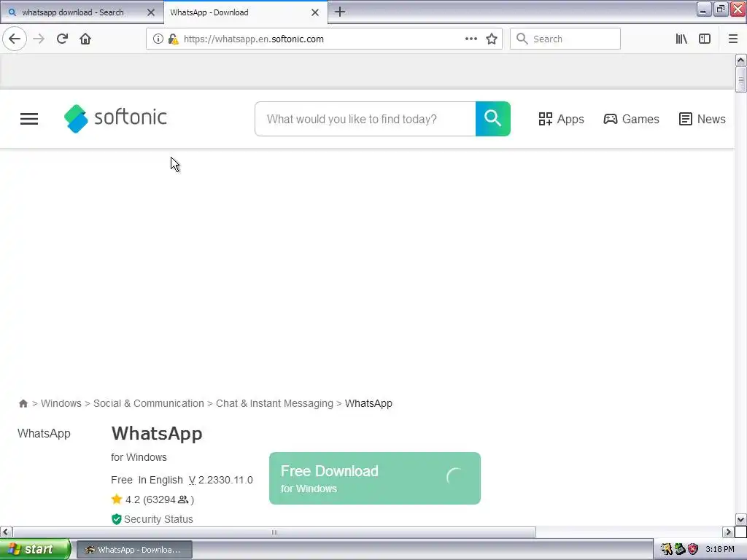Open the Windows Start menu
Image resolution: width=747 pixels, height=560 pixels.
(x=35, y=550)
